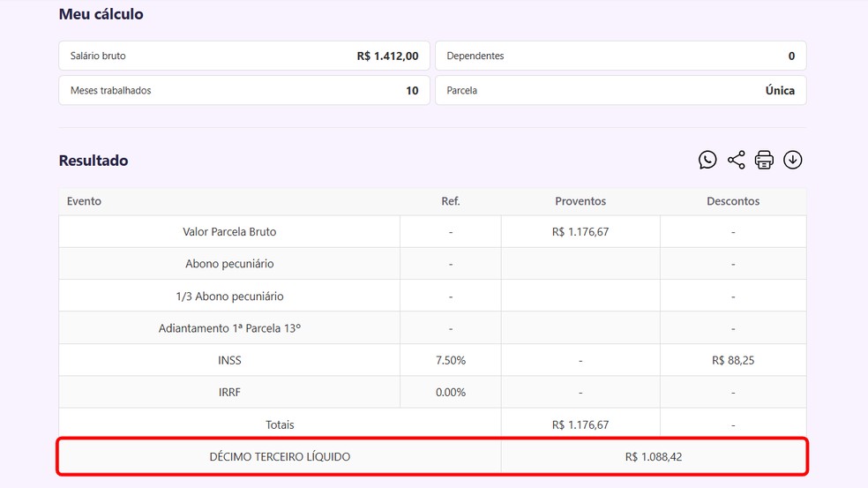This screenshot has height=488, width=868.
Task: Click the share icon next to Resultado
Action: pyautogui.click(x=736, y=160)
